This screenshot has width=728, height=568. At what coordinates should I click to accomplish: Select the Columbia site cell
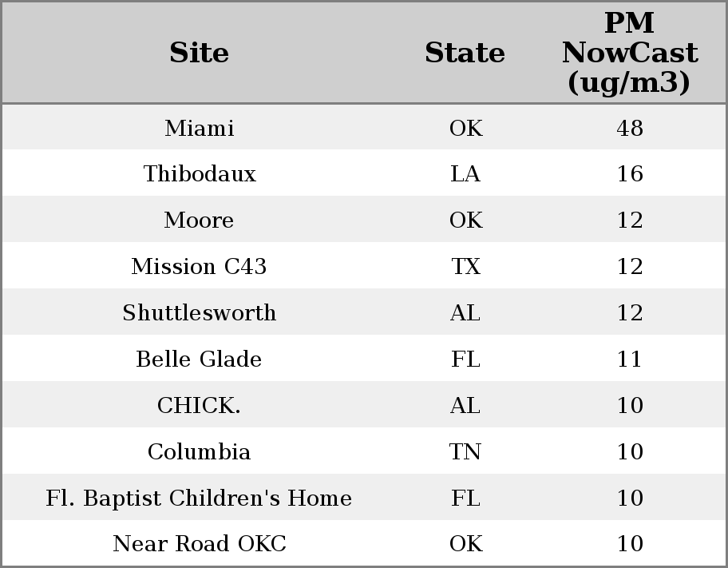199,452
